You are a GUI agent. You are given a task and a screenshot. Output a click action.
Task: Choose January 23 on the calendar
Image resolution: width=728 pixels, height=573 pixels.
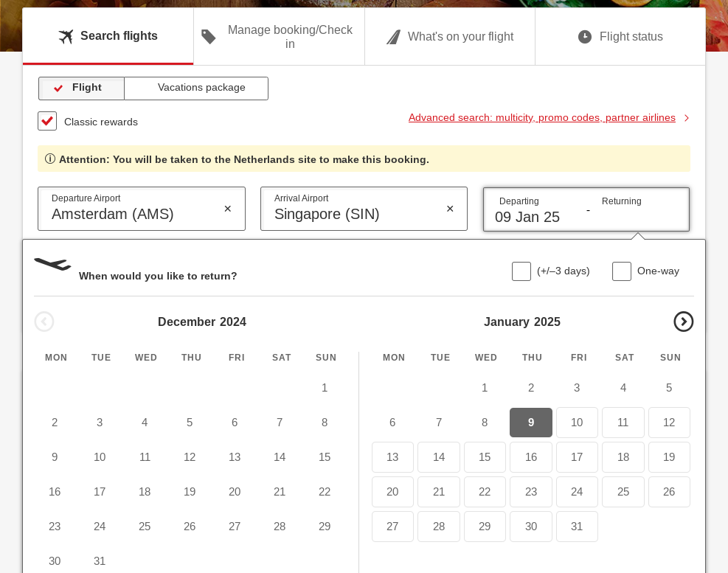pos(531,492)
